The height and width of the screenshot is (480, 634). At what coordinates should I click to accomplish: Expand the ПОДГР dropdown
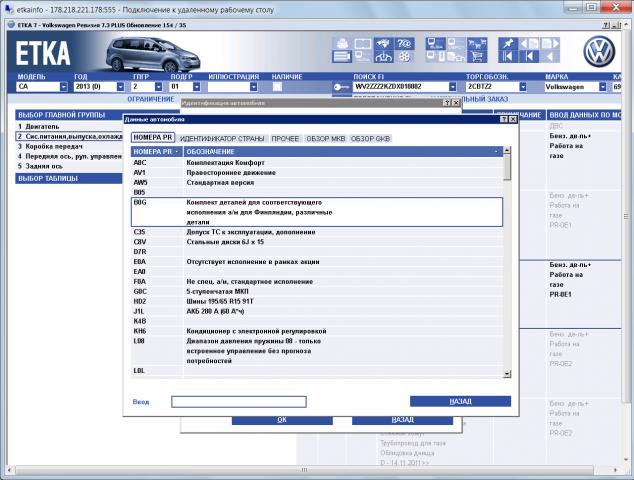click(x=197, y=87)
